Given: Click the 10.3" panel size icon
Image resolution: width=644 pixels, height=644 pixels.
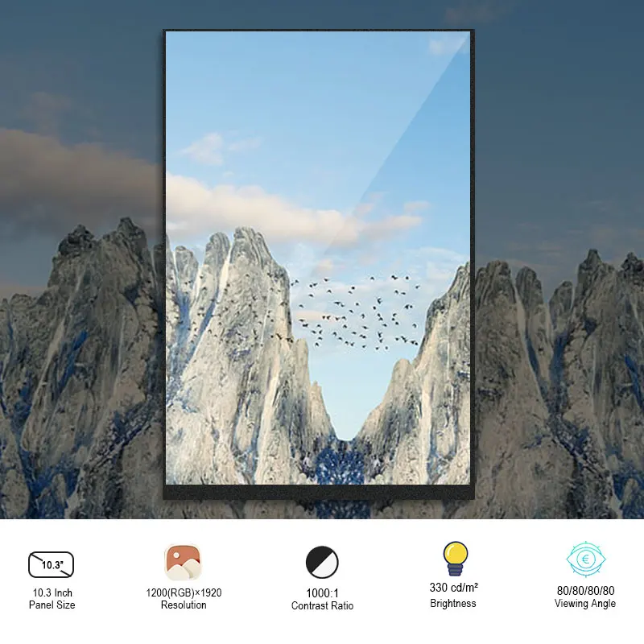Looking at the screenshot, I should pos(51,565).
